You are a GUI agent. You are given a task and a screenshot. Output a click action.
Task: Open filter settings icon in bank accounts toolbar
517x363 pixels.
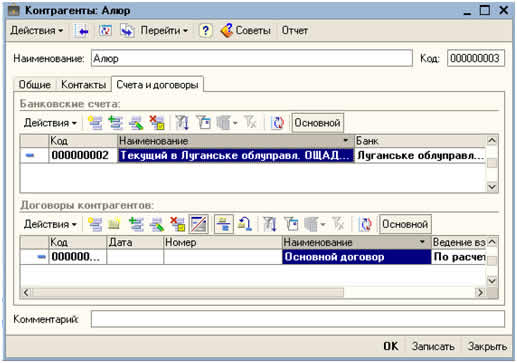[x=203, y=123]
